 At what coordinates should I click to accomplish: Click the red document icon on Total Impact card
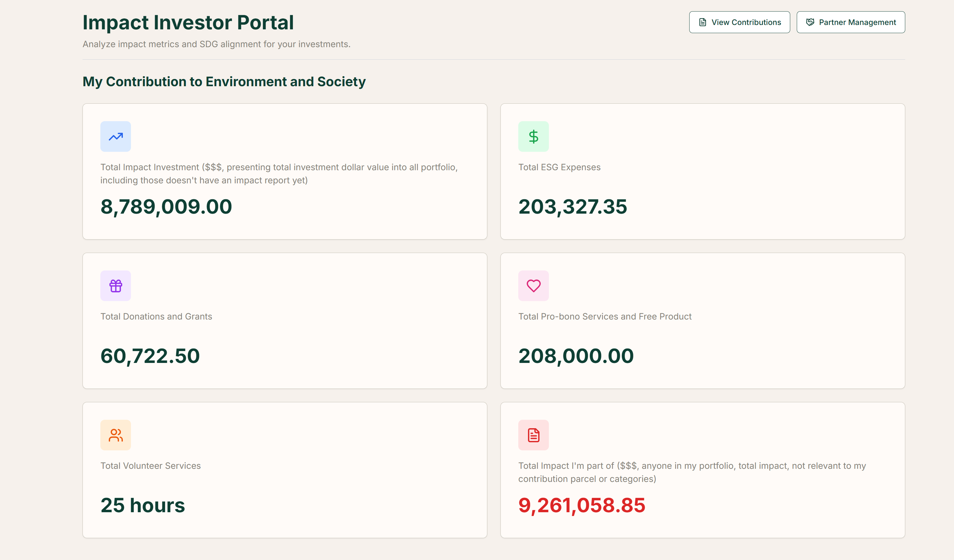pos(533,435)
